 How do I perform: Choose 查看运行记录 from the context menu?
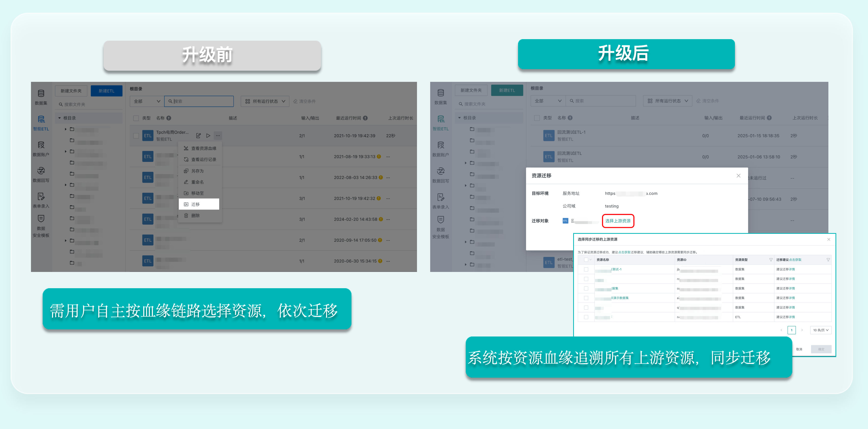200,160
